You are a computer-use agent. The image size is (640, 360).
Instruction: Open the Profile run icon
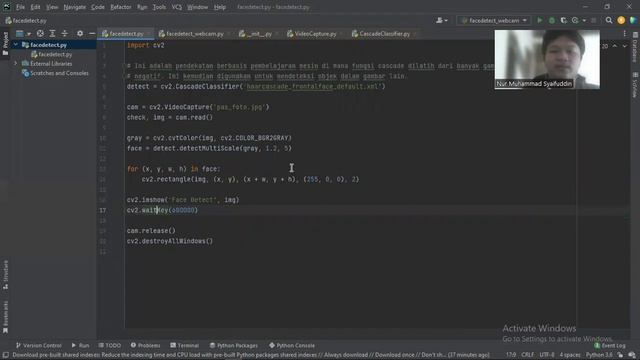(575, 20)
